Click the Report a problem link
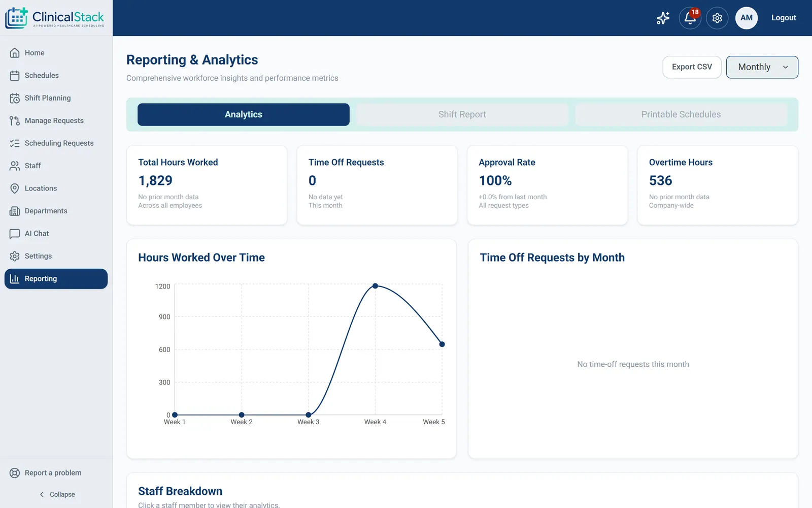The height and width of the screenshot is (508, 812). (53, 473)
